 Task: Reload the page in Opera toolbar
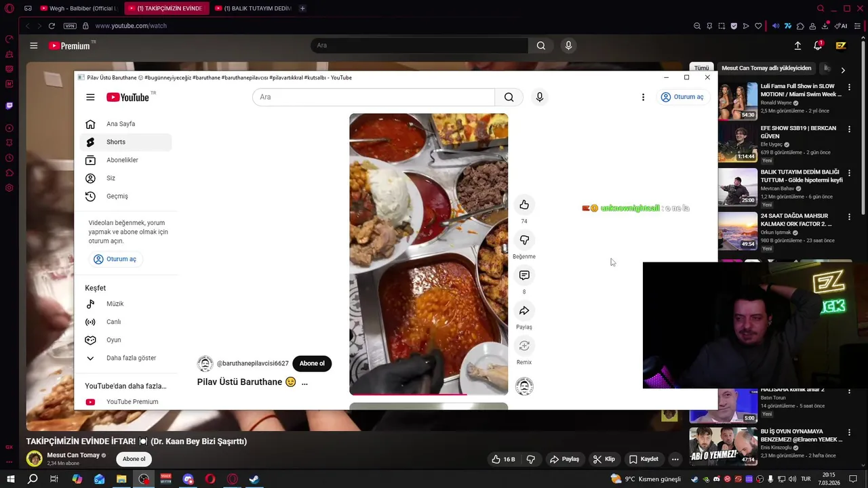pyautogui.click(x=52, y=26)
